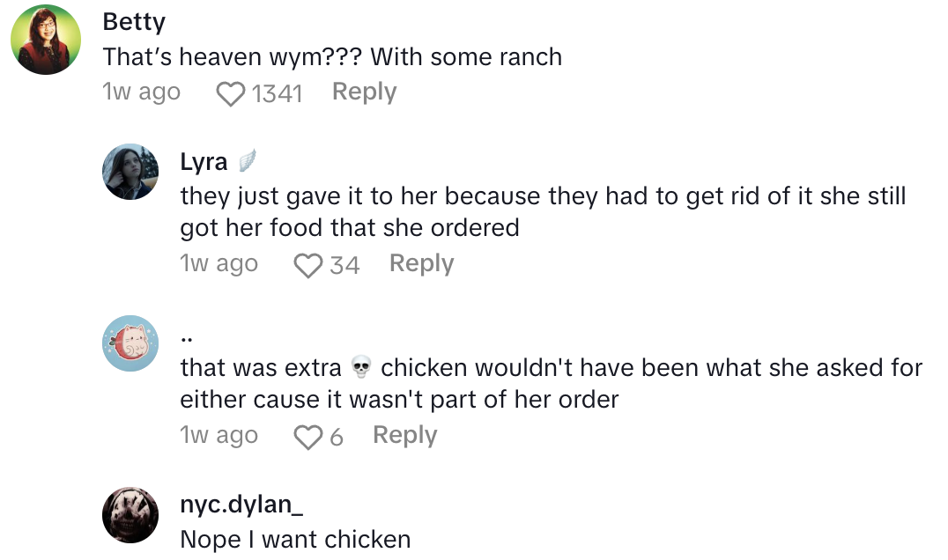Click Betty's comment "1w ago" timestamp
The image size is (948, 560).
pos(141,92)
